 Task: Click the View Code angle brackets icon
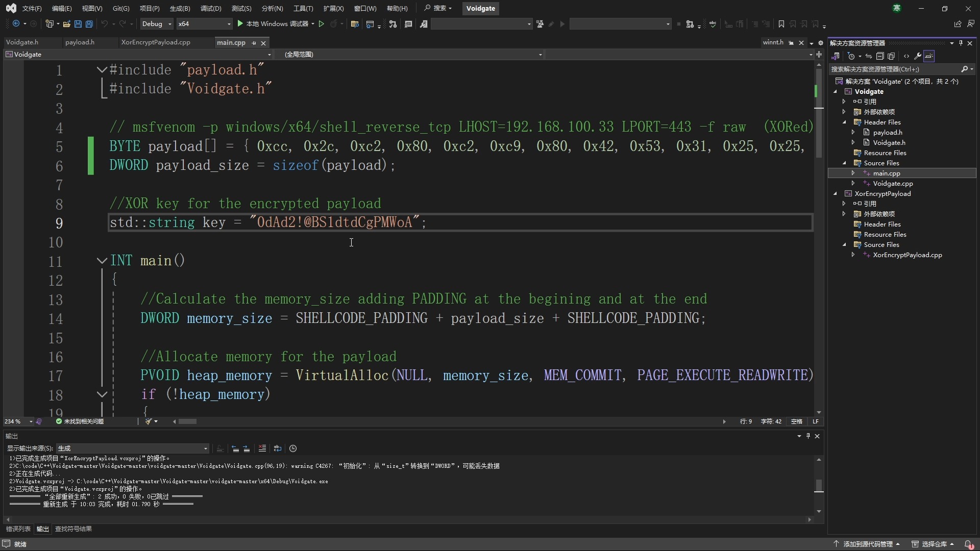pos(906,56)
